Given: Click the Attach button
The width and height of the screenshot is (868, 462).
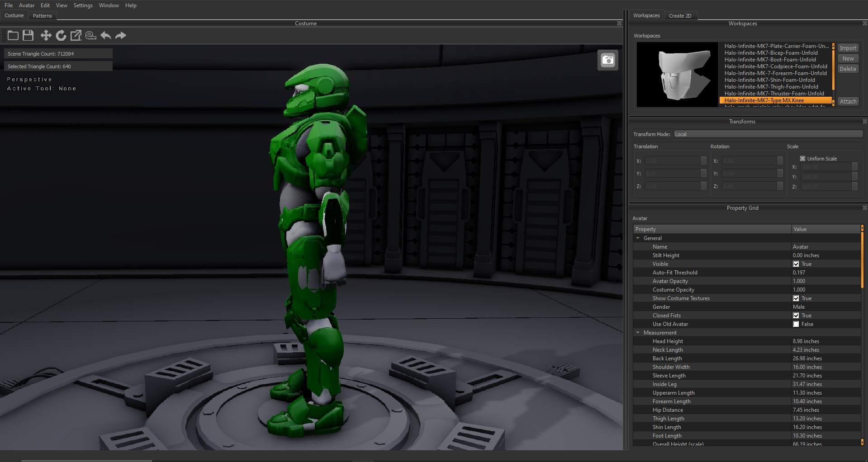Looking at the screenshot, I should pos(848,102).
